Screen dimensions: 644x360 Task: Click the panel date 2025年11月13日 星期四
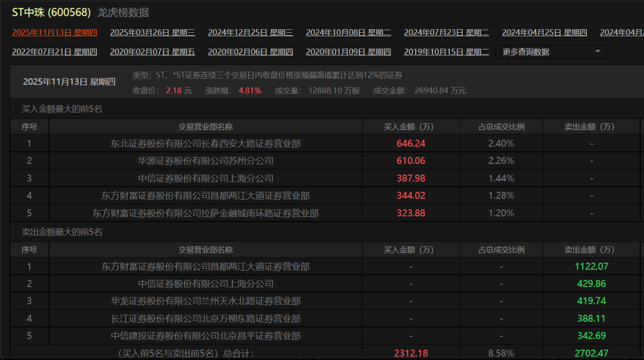(69, 82)
